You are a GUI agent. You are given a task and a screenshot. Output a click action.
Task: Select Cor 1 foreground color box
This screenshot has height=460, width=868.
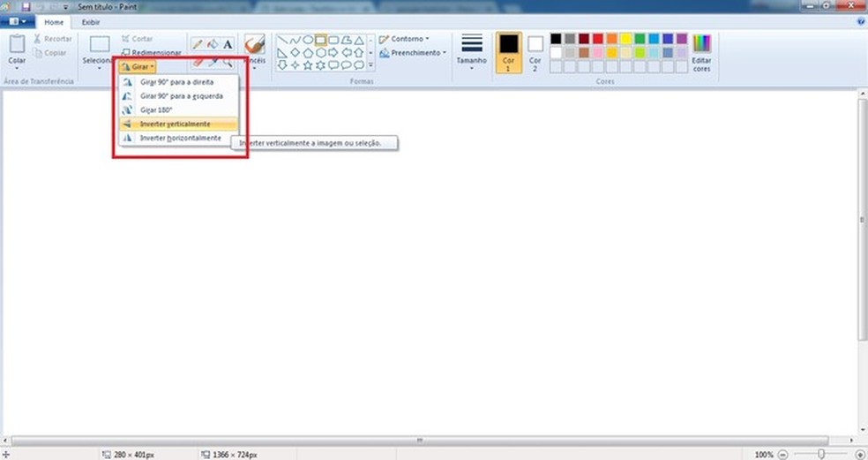[508, 52]
